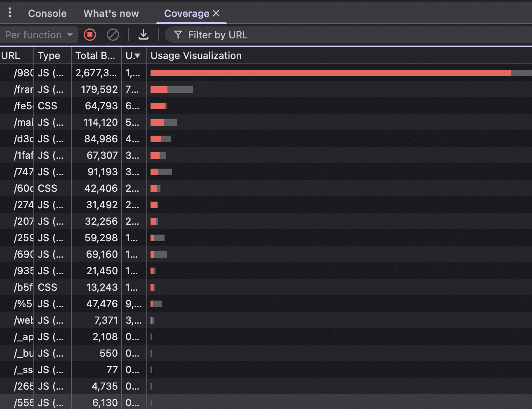Click the filter funnel icon

pos(178,35)
